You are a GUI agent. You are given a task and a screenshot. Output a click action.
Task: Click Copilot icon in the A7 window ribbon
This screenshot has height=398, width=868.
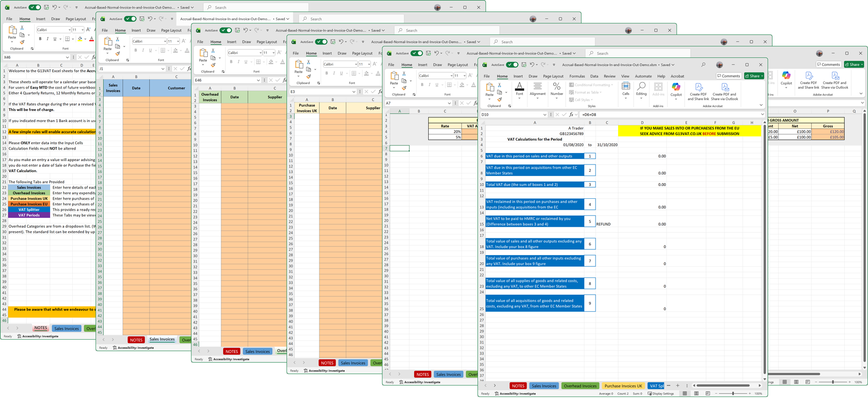click(787, 76)
